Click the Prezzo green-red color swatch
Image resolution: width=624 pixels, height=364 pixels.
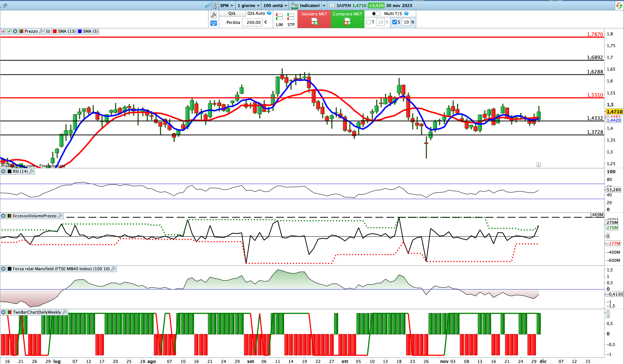(x=21, y=31)
